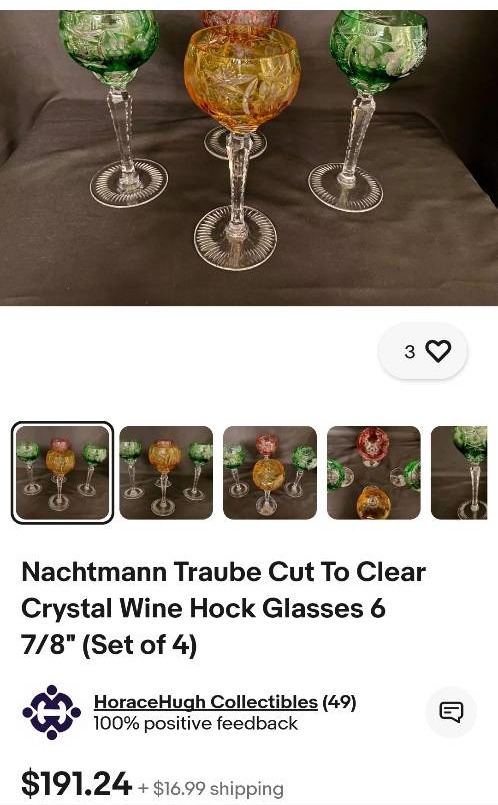Click the Nachtmann Traube listing title
The width and height of the screenshot is (498, 805).
[223, 608]
